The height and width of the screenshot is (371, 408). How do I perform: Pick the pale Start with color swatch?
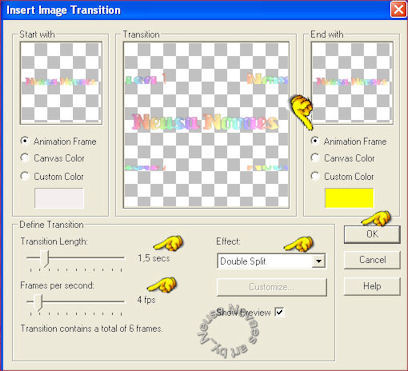coord(59,198)
